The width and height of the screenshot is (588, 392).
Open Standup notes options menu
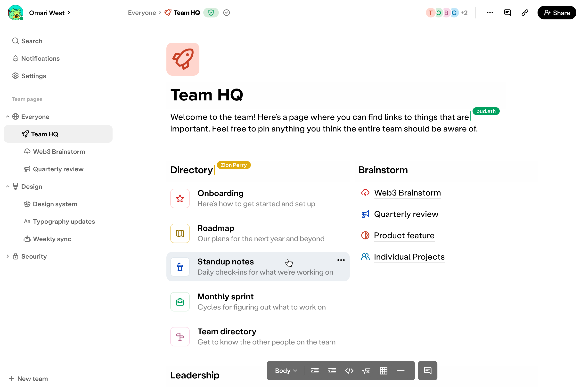pyautogui.click(x=341, y=260)
